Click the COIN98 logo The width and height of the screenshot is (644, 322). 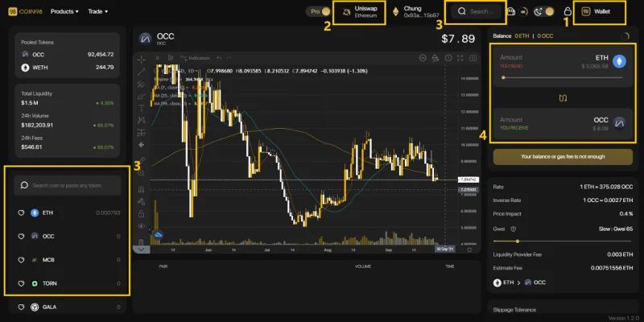point(26,11)
